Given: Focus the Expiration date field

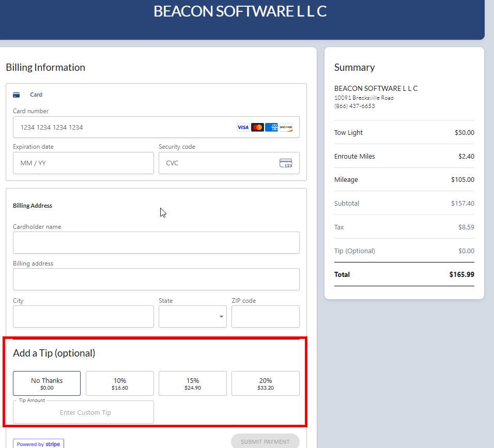Looking at the screenshot, I should (x=83, y=163).
